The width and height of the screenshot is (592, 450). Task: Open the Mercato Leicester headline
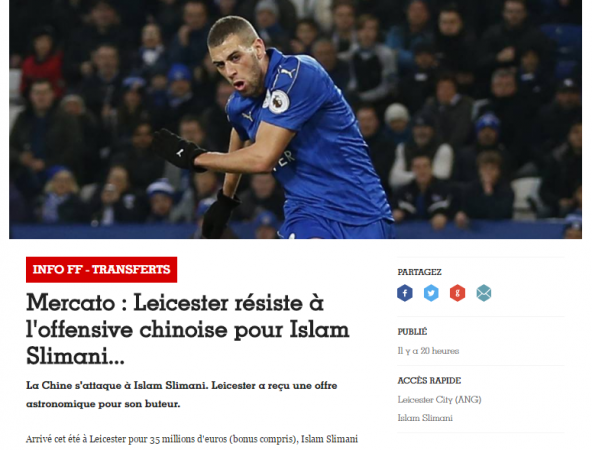188,329
